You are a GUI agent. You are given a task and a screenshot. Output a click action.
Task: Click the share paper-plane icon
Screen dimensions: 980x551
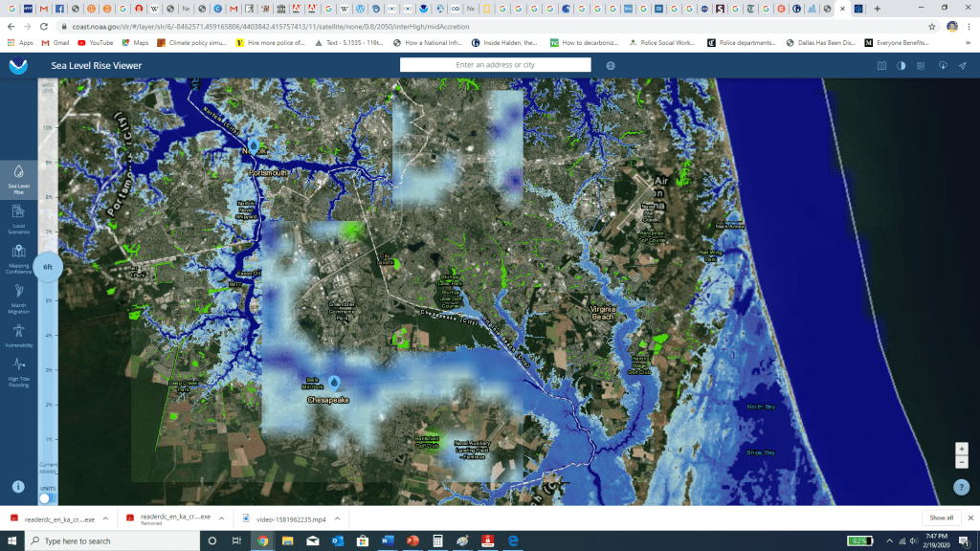962,66
